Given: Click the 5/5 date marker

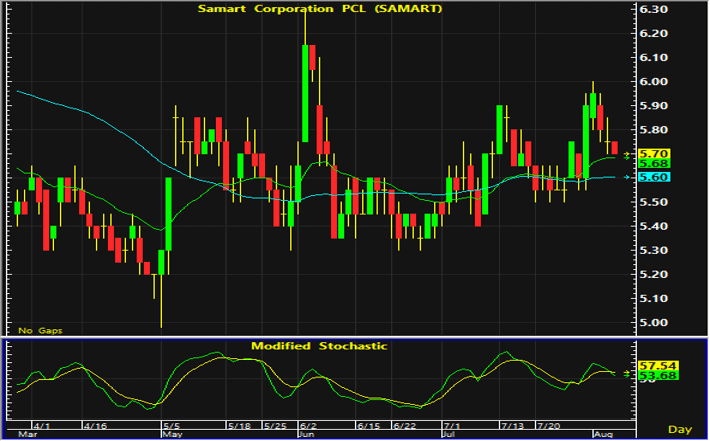Looking at the screenshot, I should (x=172, y=426).
